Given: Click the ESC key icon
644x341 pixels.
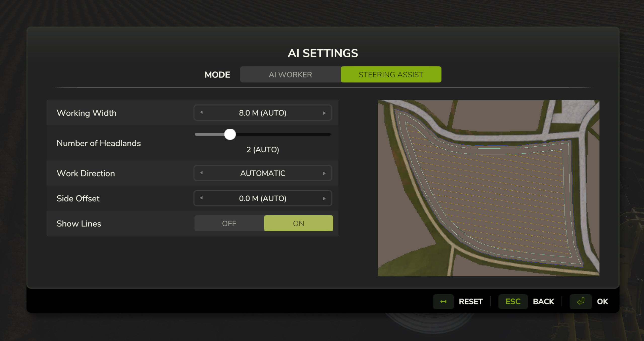Looking at the screenshot, I should tap(513, 302).
